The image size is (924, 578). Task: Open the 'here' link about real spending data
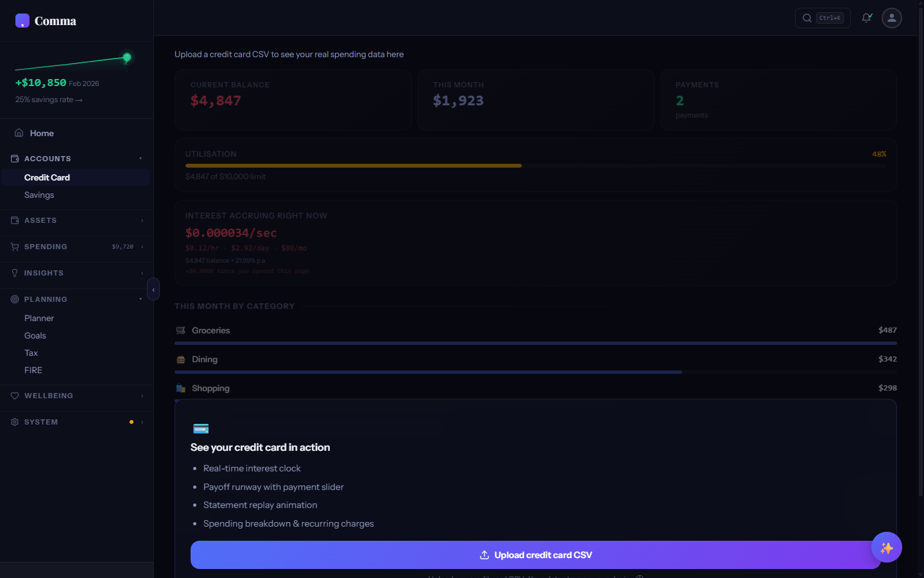[396, 54]
